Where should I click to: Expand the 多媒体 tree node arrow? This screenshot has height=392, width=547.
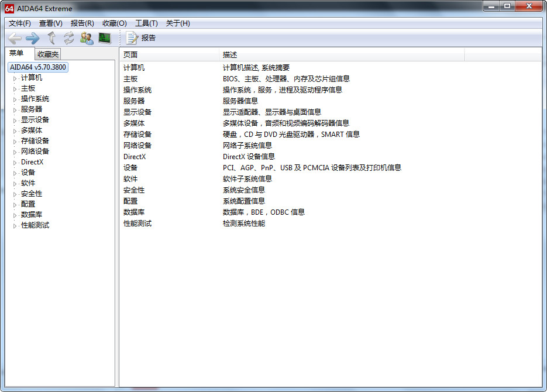15,131
